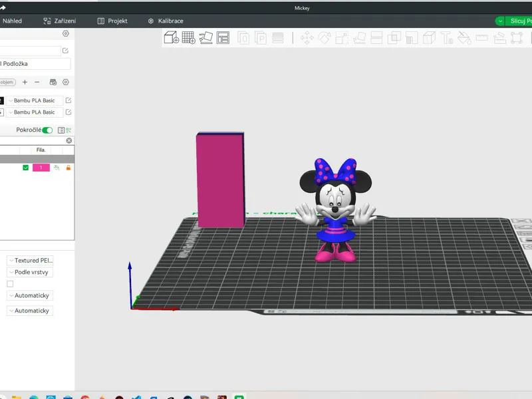Edit the first Bambu PLA Basic preset

68,100
